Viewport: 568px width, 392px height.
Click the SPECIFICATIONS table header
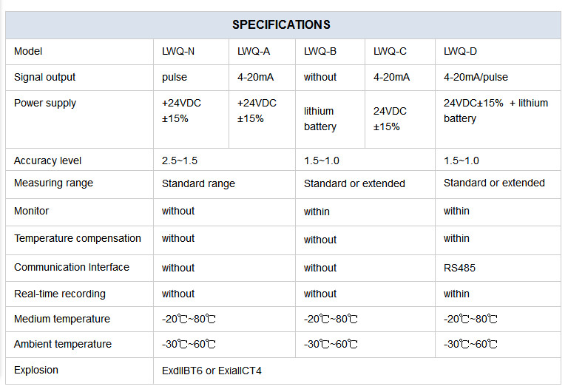[x=281, y=24]
